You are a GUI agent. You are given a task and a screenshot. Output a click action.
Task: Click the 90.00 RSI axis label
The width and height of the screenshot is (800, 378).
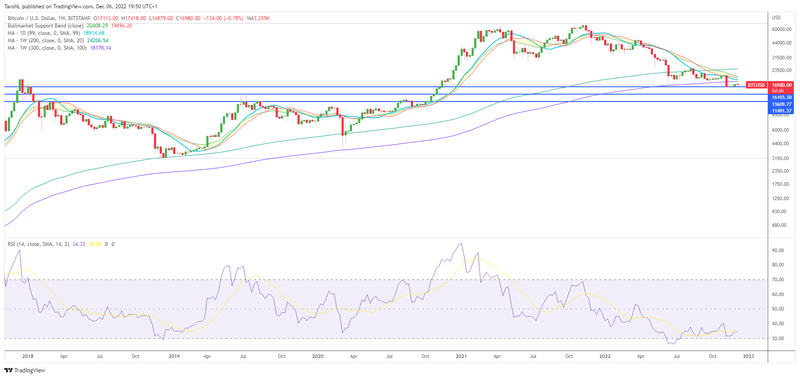point(779,250)
